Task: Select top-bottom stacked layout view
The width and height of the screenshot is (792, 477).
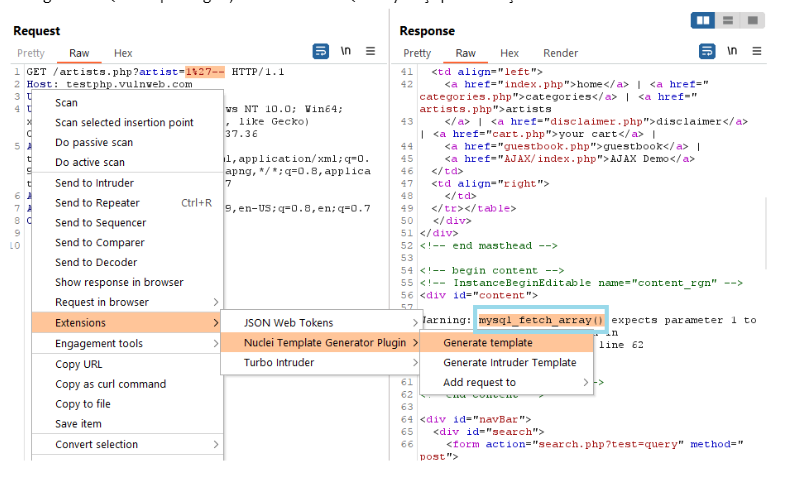Action: [x=728, y=20]
